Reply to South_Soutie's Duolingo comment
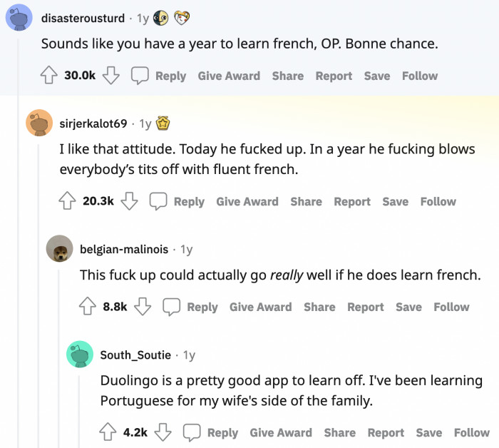This screenshot has height=448, width=499. pyautogui.click(x=212, y=432)
